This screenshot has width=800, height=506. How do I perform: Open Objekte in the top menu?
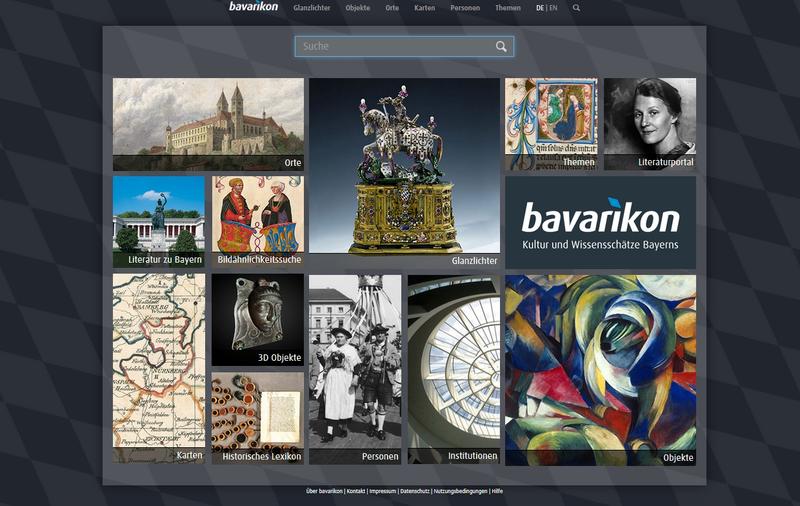358,8
